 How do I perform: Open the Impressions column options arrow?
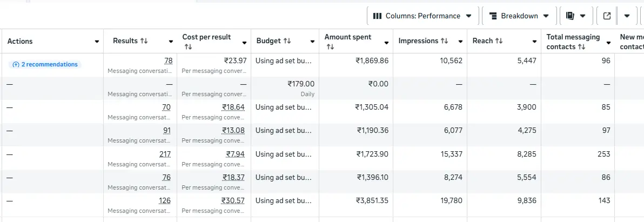tap(460, 42)
